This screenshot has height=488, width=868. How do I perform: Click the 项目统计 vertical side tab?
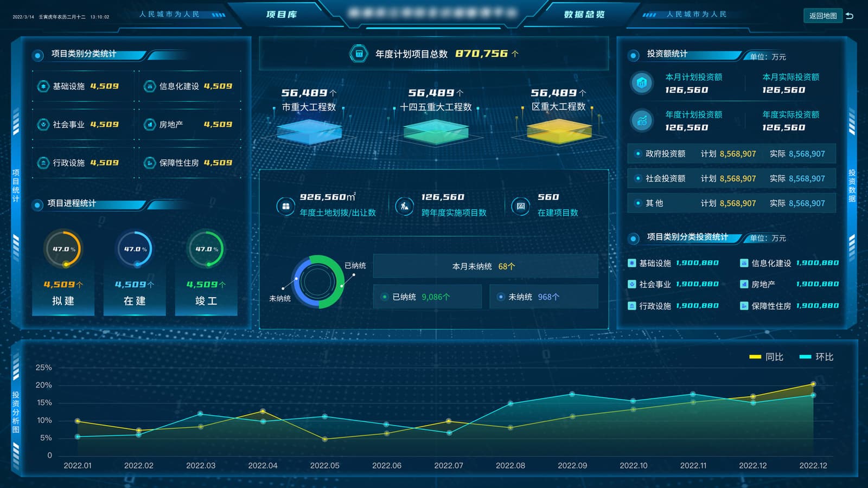pyautogui.click(x=16, y=185)
